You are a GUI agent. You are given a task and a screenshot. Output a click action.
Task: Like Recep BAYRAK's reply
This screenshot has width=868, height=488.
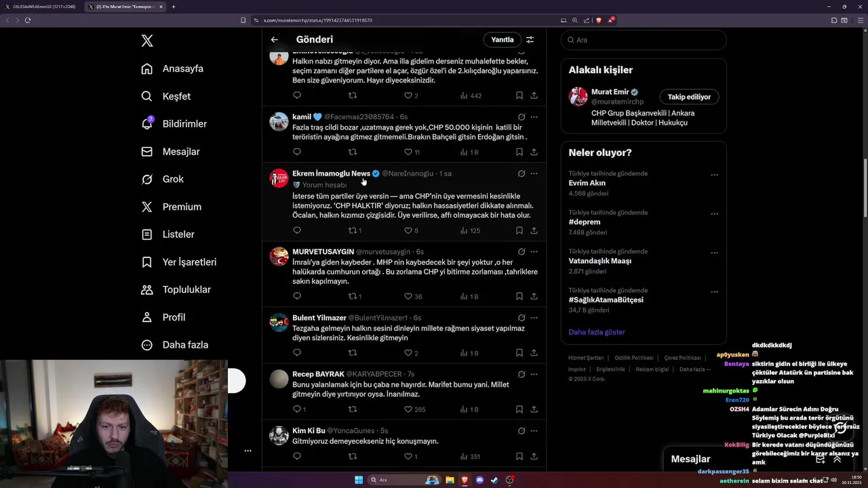pyautogui.click(x=408, y=409)
